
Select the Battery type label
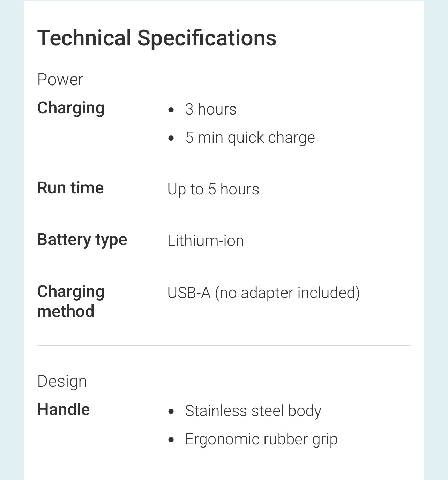82,240
